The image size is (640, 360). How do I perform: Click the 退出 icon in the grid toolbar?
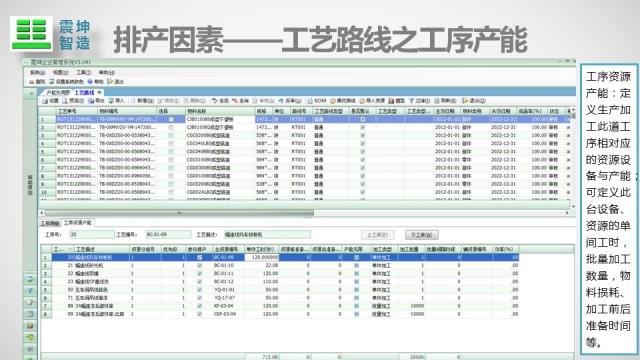[465, 100]
